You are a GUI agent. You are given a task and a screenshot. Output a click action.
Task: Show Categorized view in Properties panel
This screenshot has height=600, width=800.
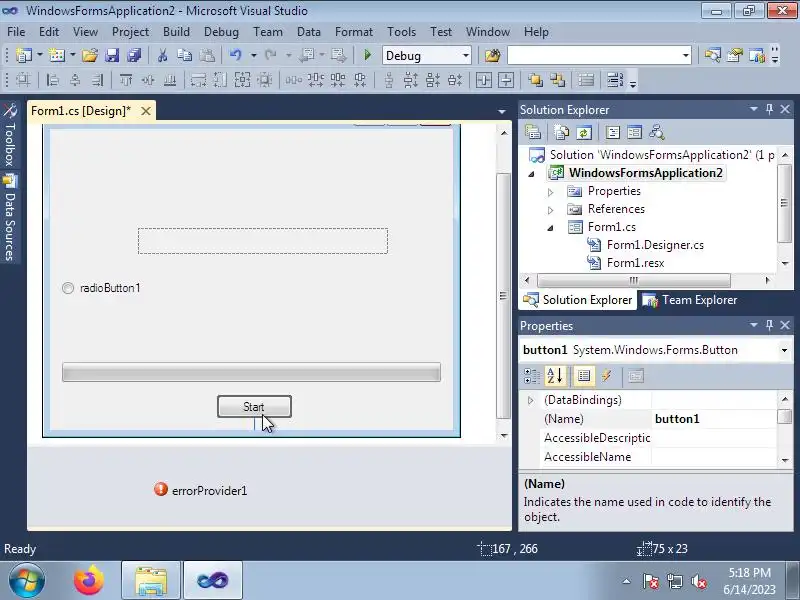click(x=532, y=376)
